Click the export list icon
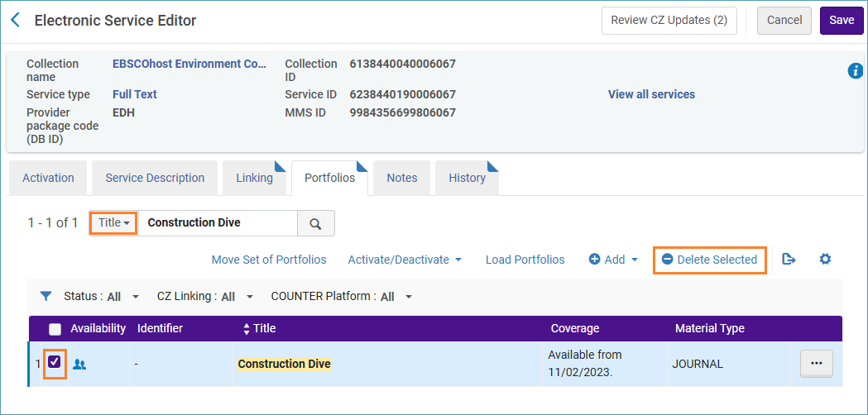The image size is (868, 415). 789,260
